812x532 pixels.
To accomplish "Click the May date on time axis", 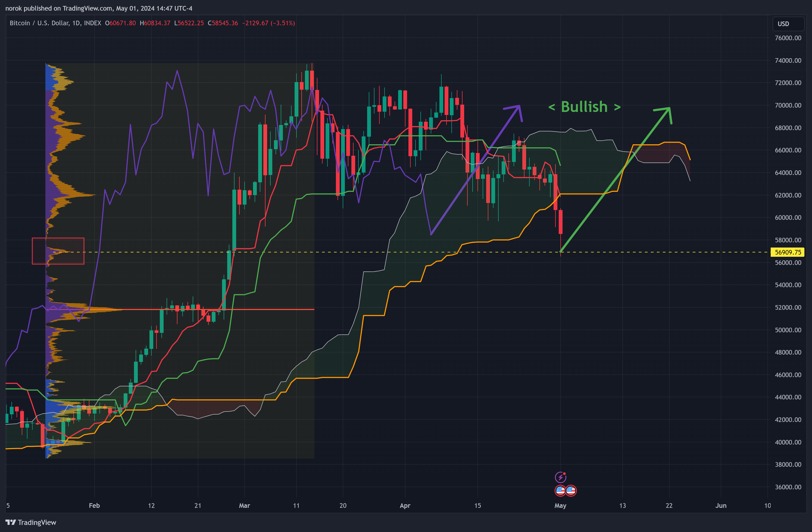I will point(560,505).
